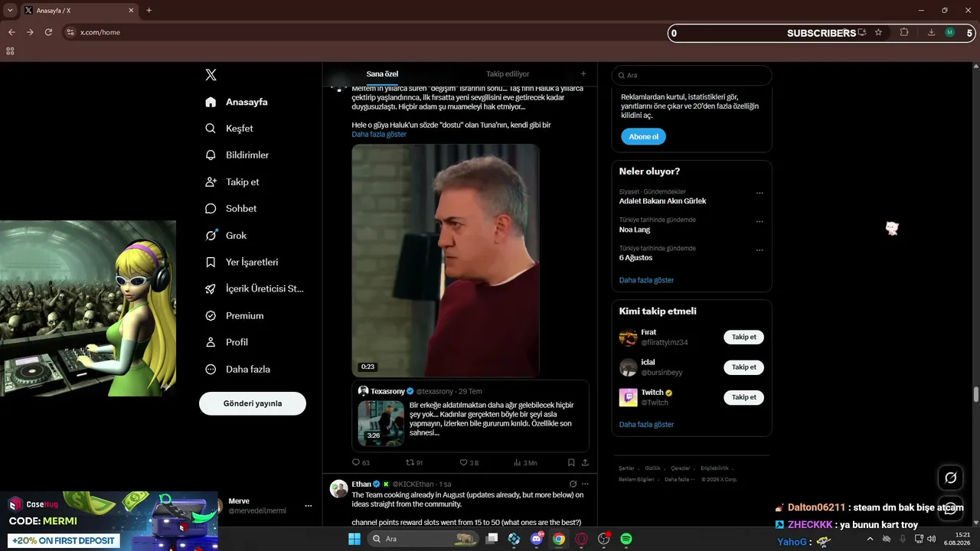The height and width of the screenshot is (551, 980).
Task: Open browser downloads
Action: pyautogui.click(x=931, y=32)
